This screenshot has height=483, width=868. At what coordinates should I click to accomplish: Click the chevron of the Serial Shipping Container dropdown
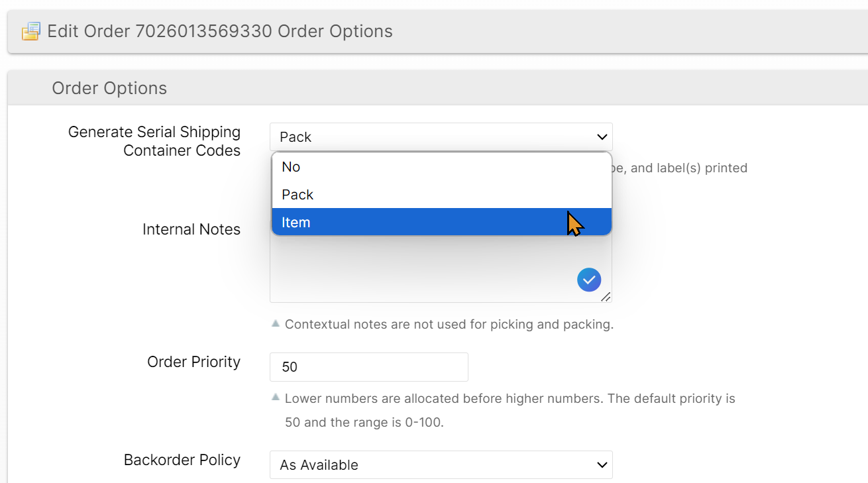(602, 137)
